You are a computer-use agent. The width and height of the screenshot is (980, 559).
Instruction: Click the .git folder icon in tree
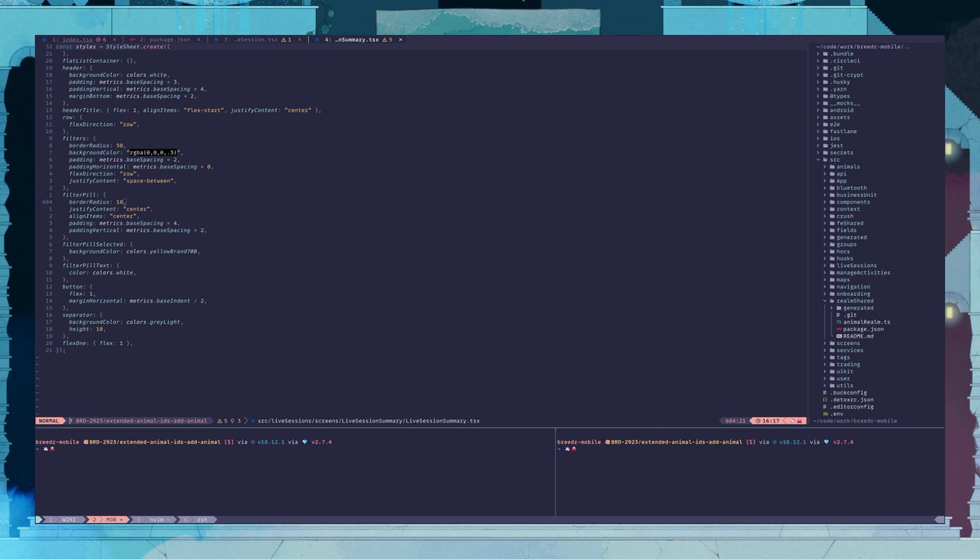pyautogui.click(x=825, y=68)
